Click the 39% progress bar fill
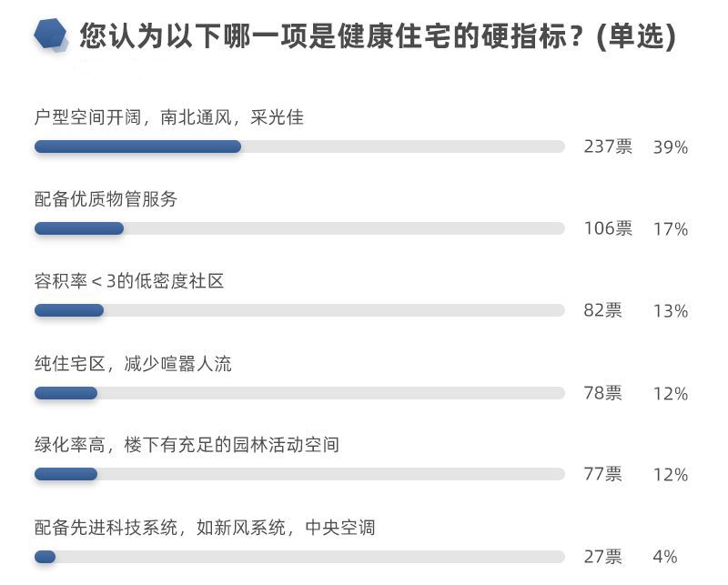This screenshot has width=728, height=585. click(x=138, y=146)
